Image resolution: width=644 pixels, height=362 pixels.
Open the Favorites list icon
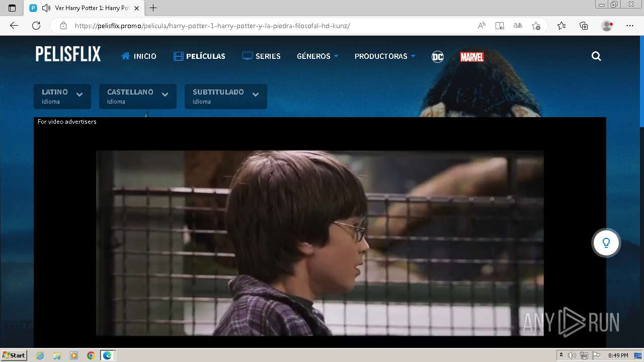tap(561, 26)
